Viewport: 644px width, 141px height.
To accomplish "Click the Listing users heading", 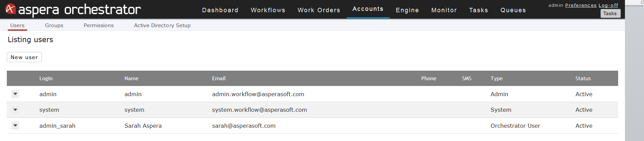I will point(30,40).
